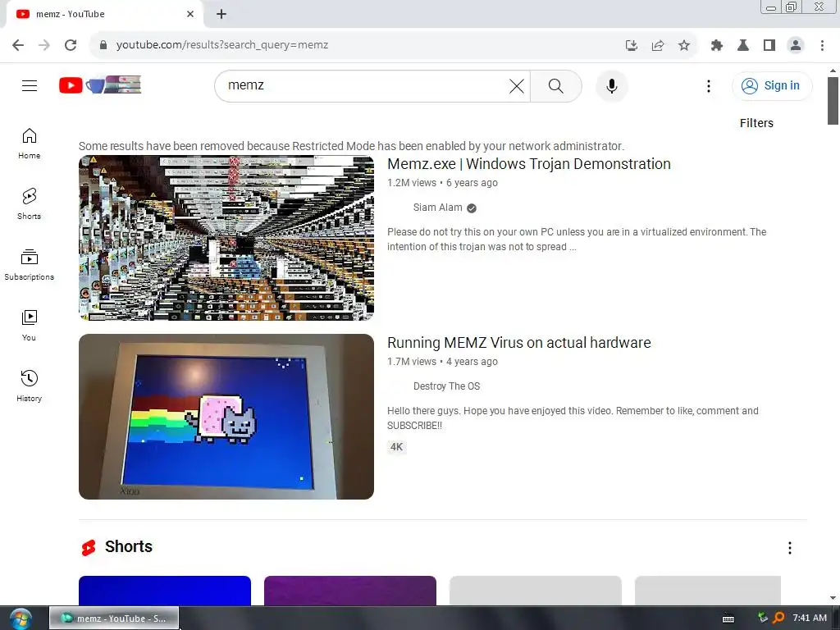
Task: Click scrollbar down arrow
Action: tap(833, 598)
